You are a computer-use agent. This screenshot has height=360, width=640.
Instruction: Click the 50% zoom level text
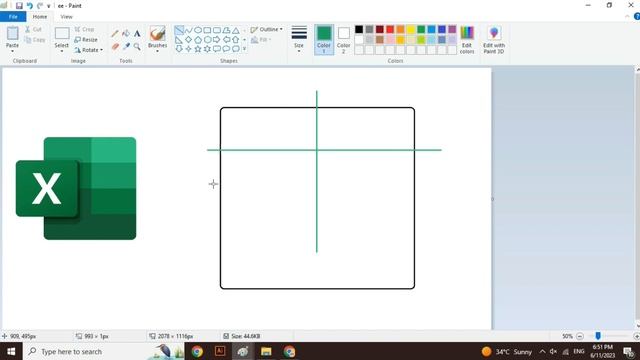pyautogui.click(x=567, y=336)
